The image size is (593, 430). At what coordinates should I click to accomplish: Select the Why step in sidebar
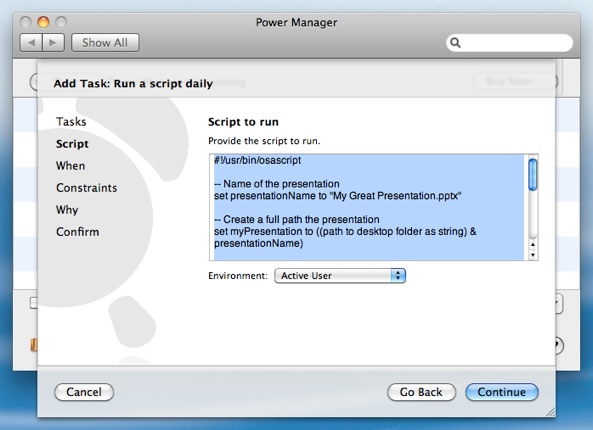point(67,210)
